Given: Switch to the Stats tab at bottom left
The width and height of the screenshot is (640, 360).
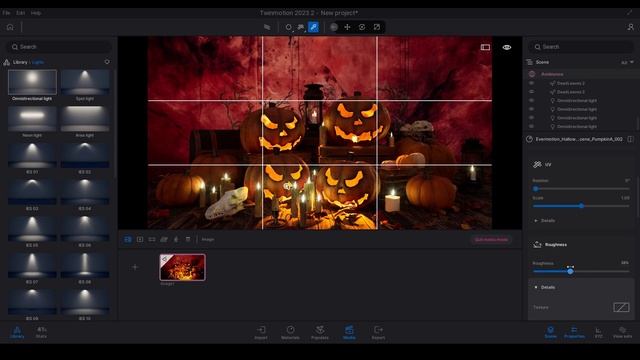Looking at the screenshot, I should [x=41, y=332].
